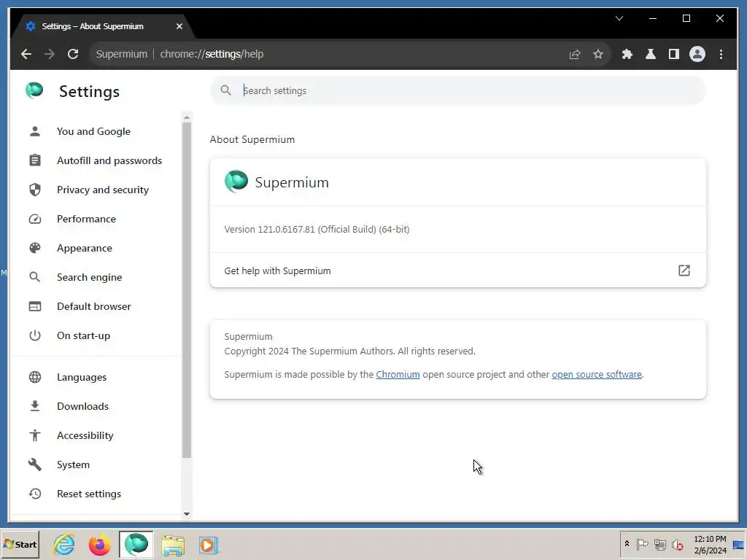Viewport: 747px width, 560px height.
Task: Click the sidebar scrollbar up arrow
Action: [x=187, y=117]
